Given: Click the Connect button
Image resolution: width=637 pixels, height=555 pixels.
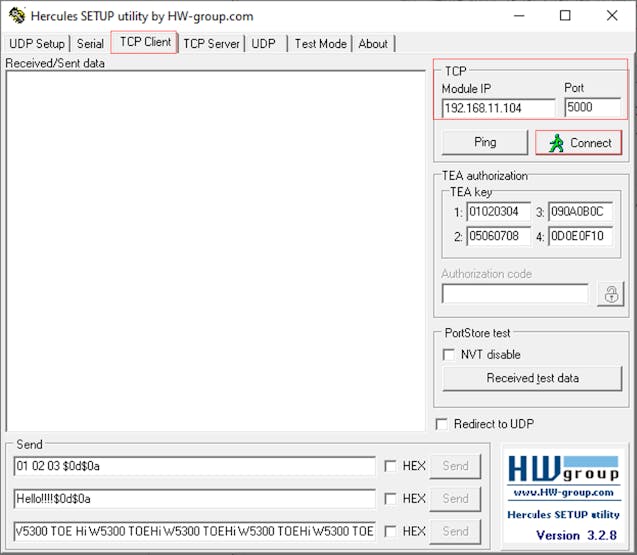Looking at the screenshot, I should tap(578, 143).
